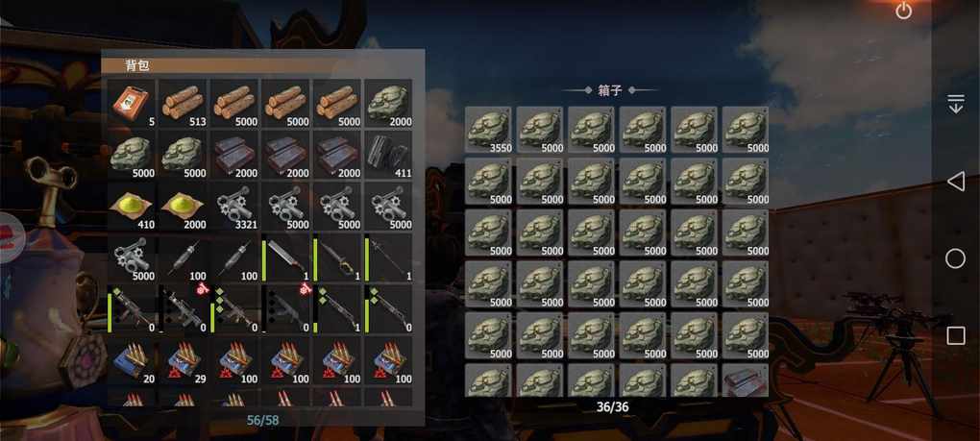Select the gear parts stack of 3321

tap(233, 206)
